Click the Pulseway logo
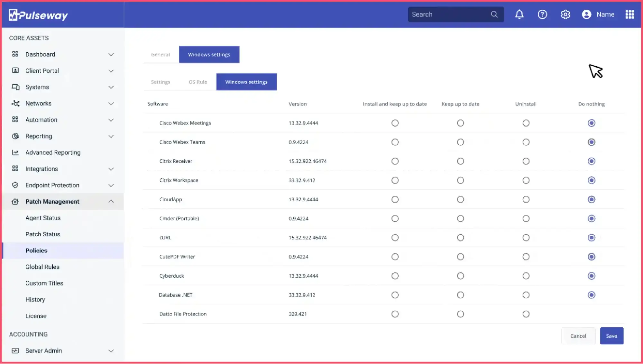The height and width of the screenshot is (364, 643). point(38,14)
